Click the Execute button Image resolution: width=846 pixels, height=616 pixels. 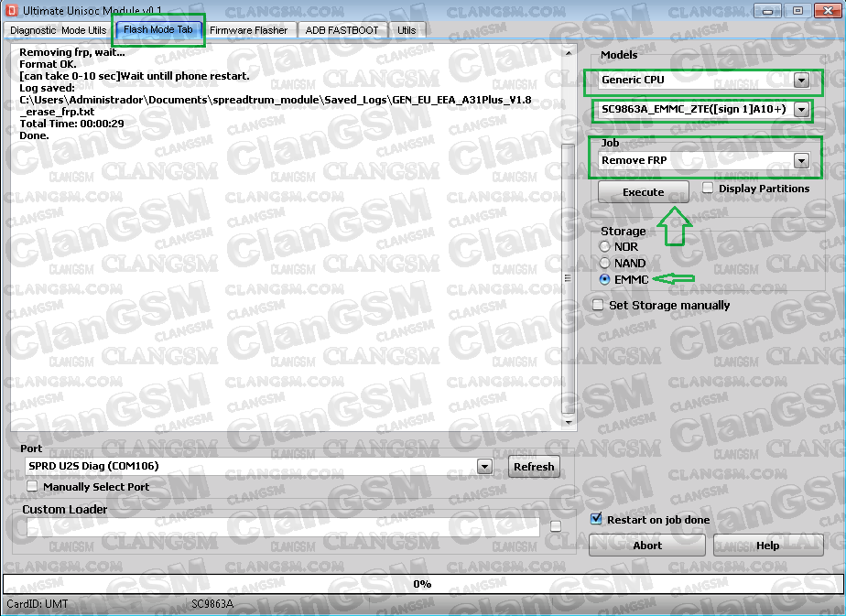pos(643,191)
